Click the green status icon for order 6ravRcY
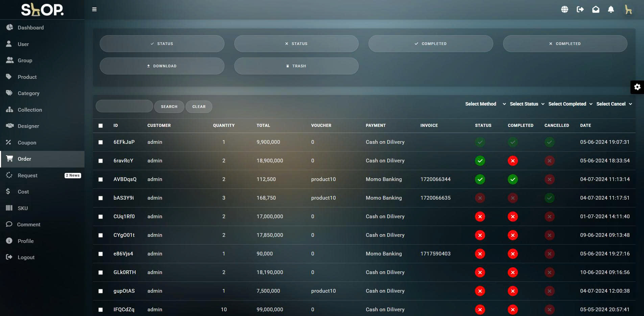 pos(480,161)
